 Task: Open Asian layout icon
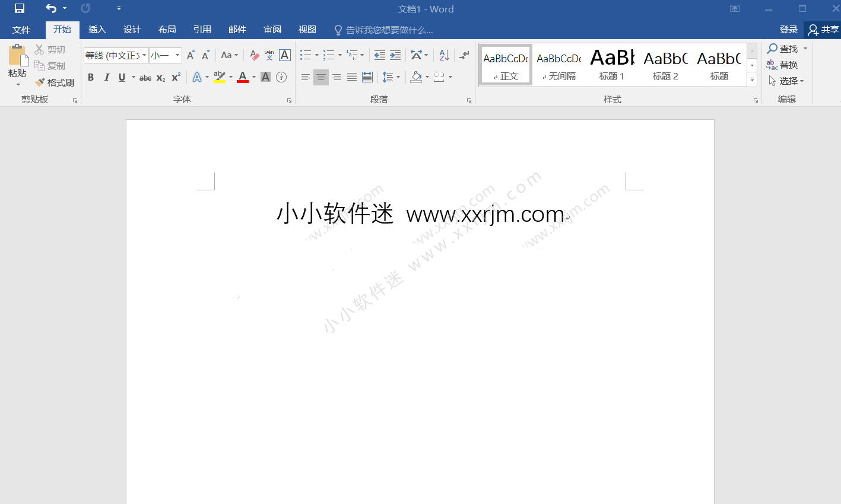416,55
